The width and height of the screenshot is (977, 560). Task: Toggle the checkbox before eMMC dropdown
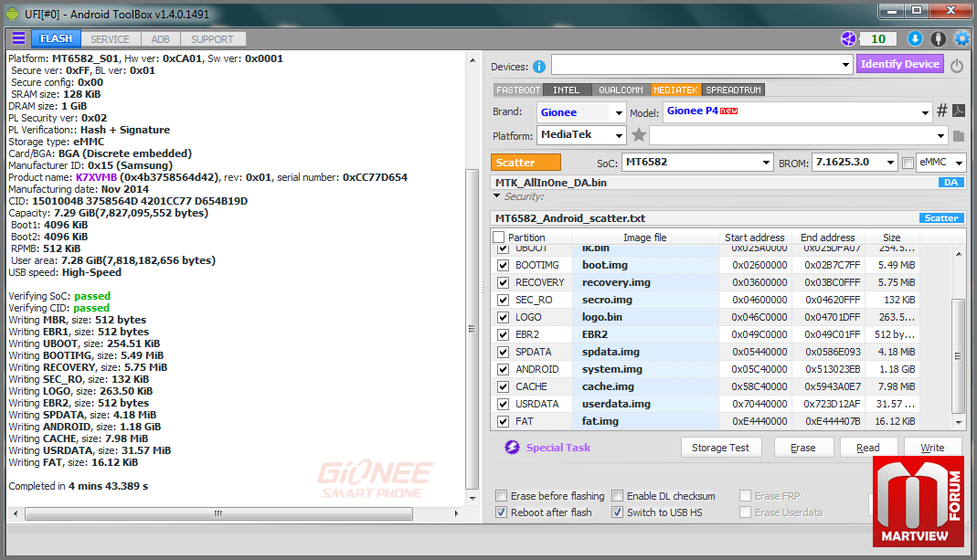tap(908, 163)
